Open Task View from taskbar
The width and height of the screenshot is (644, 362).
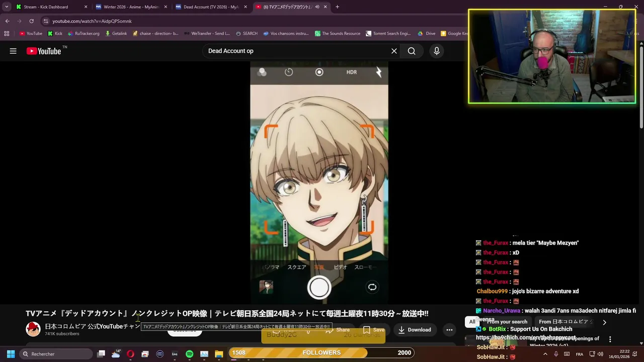(101, 354)
